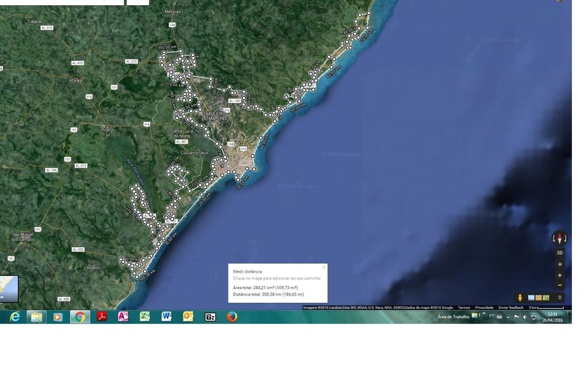Open the Termos link
The image size is (588, 368).
pos(464,308)
